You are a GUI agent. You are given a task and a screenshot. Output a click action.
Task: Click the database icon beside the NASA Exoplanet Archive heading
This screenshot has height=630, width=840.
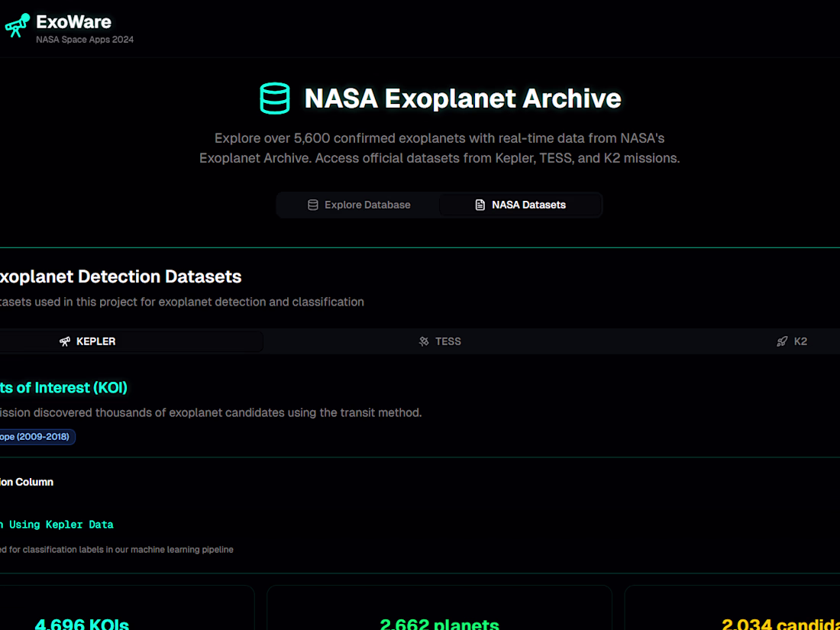coord(275,99)
